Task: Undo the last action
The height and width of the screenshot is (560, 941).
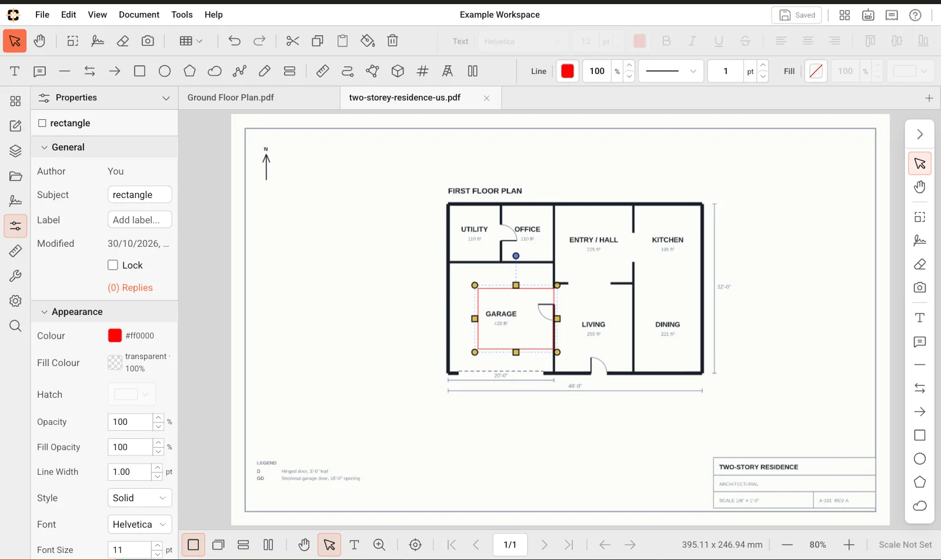Action: (235, 41)
